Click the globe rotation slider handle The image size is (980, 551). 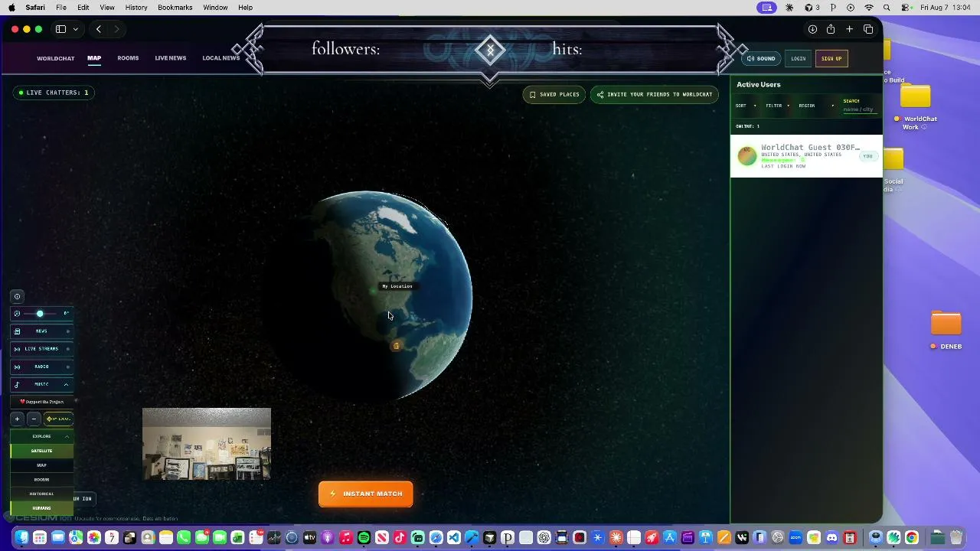point(40,314)
